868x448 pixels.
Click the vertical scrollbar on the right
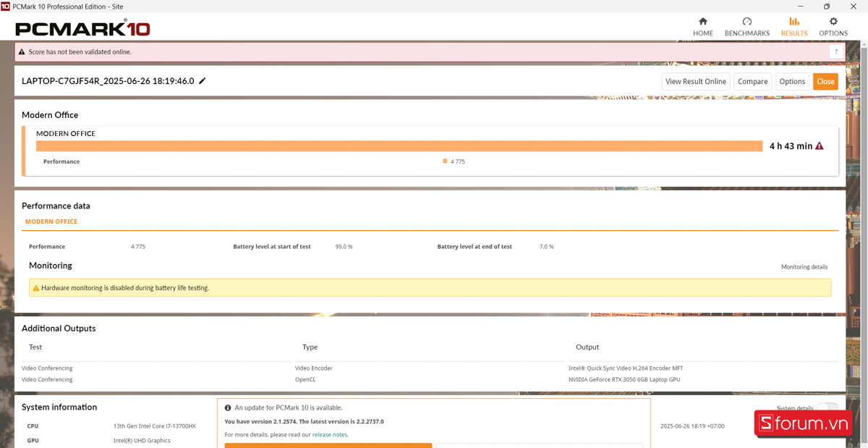point(864,244)
